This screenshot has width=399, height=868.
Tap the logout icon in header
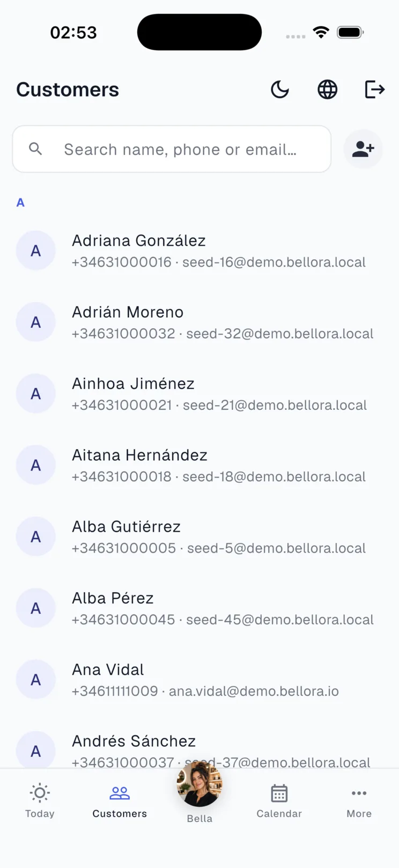tap(374, 90)
